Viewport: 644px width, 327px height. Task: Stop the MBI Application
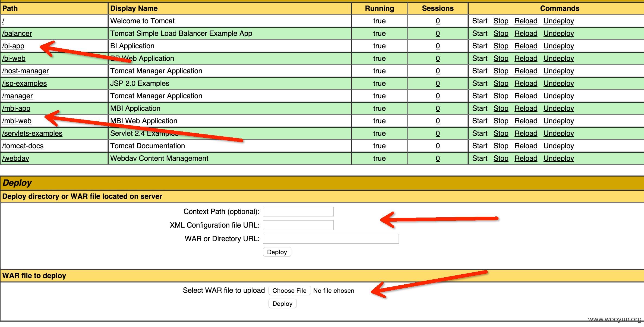(x=501, y=108)
